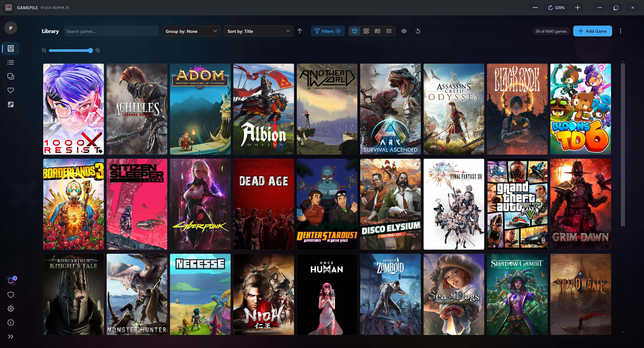Open Cyberpunk 2077 cover

point(200,204)
